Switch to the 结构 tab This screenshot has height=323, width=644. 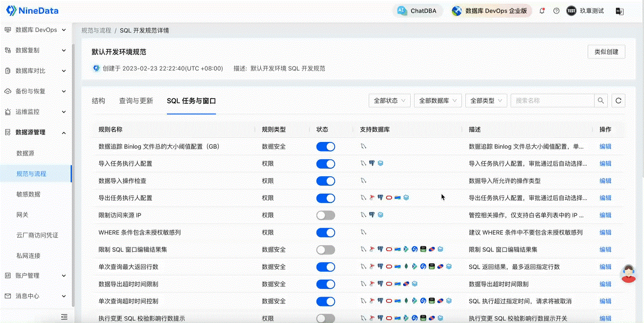(x=98, y=101)
